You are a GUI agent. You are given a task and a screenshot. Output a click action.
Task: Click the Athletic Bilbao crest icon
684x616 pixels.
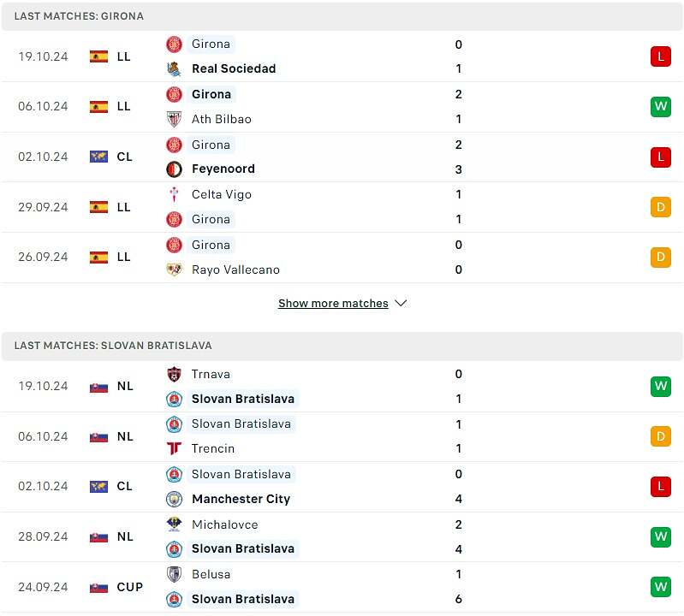point(174,119)
